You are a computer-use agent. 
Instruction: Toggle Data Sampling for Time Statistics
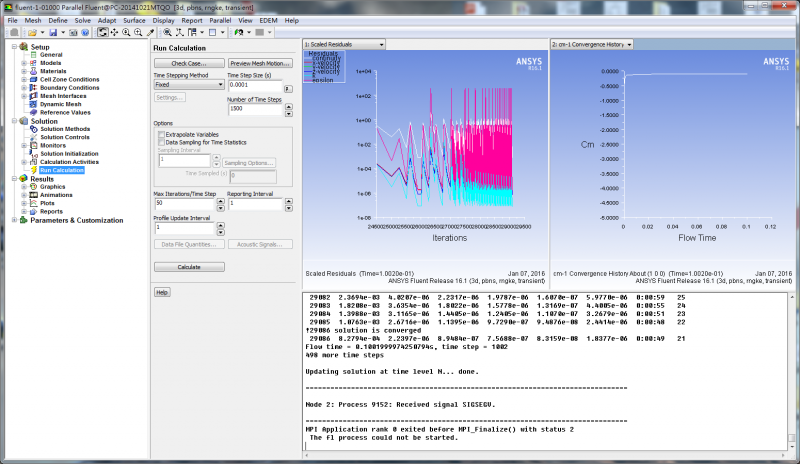pyautogui.click(x=162, y=142)
